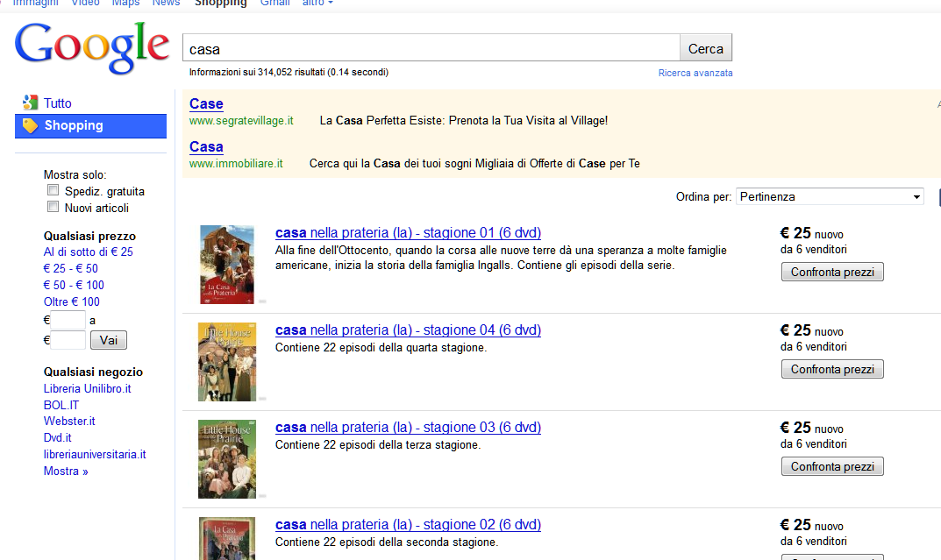941x560 pixels.
Task: Enable the Spediz. gratuita checkbox
Action: tap(53, 190)
